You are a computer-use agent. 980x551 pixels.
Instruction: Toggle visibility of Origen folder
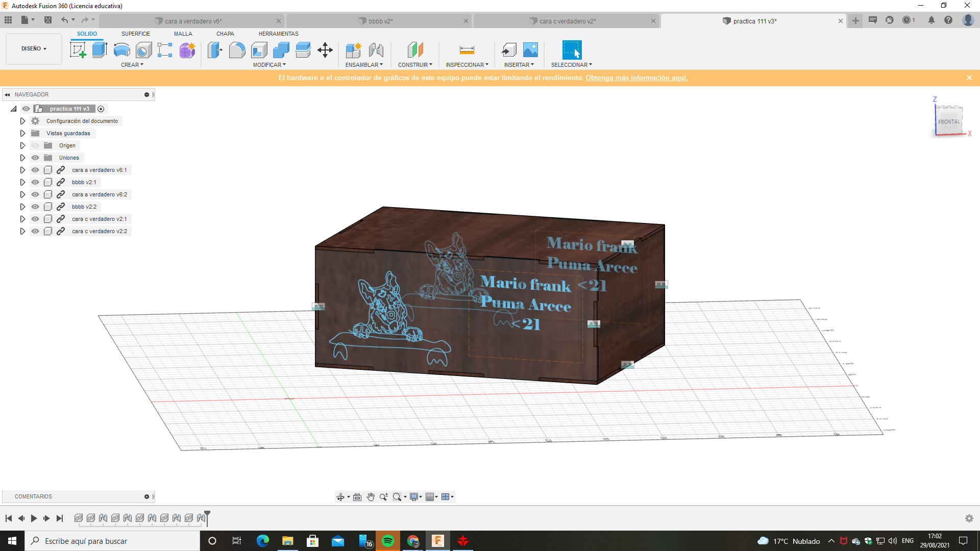tap(35, 145)
